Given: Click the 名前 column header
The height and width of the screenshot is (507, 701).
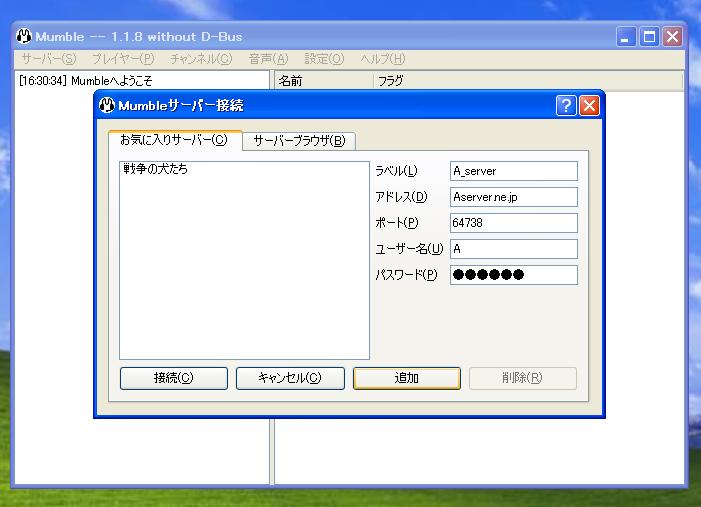Looking at the screenshot, I should tap(322, 81).
